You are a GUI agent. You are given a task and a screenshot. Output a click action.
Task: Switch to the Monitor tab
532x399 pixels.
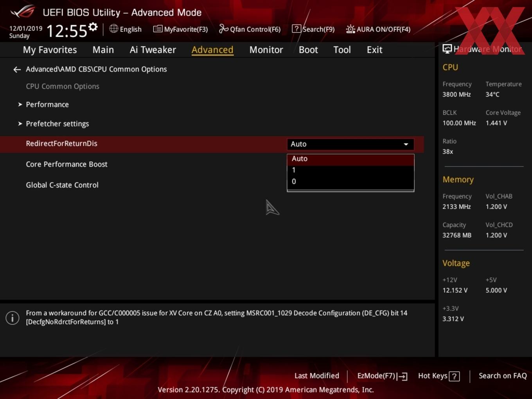266,50
